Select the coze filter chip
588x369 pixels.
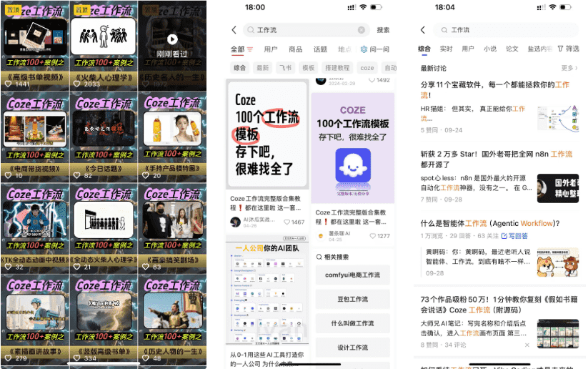coord(367,67)
